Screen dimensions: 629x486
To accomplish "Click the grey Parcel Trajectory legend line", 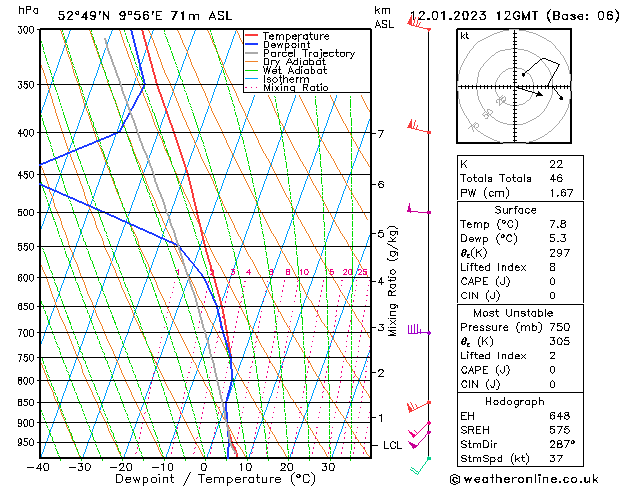I will pyautogui.click(x=251, y=53).
